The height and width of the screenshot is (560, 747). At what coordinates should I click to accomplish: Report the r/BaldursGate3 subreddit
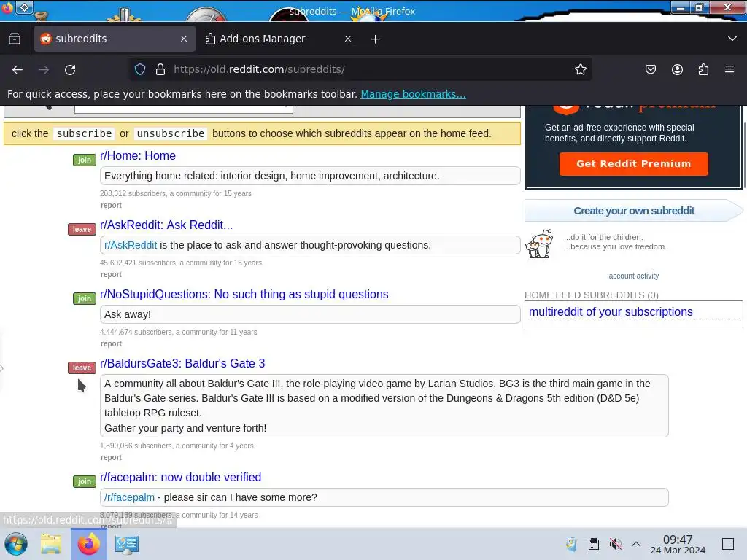point(111,458)
